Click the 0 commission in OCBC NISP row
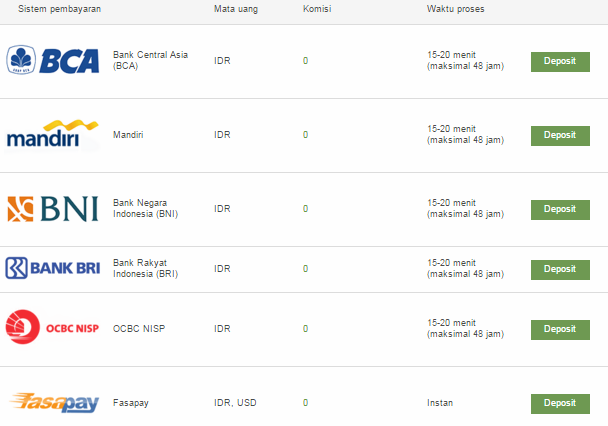The width and height of the screenshot is (608, 426). click(306, 329)
